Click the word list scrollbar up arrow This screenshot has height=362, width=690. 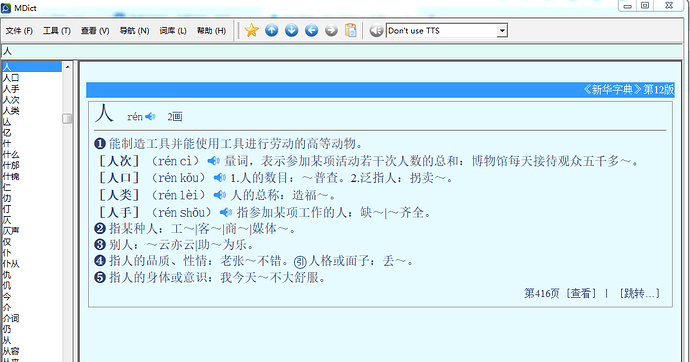pos(67,67)
